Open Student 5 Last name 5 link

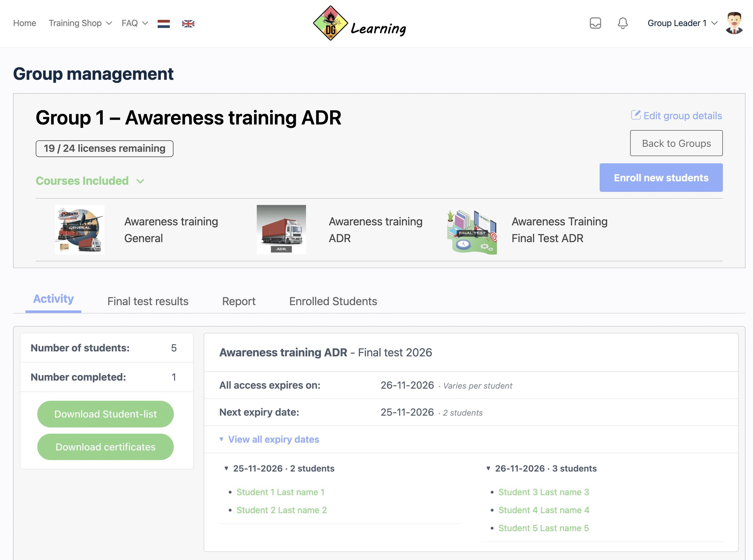pos(543,528)
